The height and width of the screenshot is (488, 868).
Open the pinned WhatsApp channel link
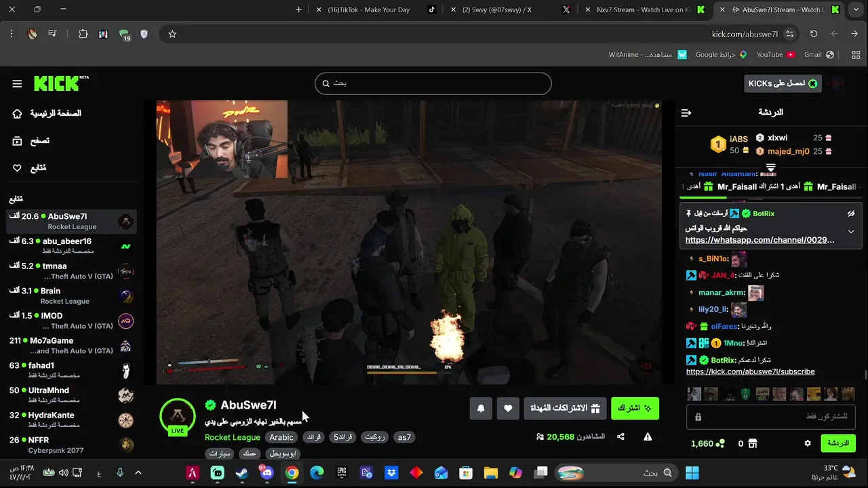coord(759,240)
